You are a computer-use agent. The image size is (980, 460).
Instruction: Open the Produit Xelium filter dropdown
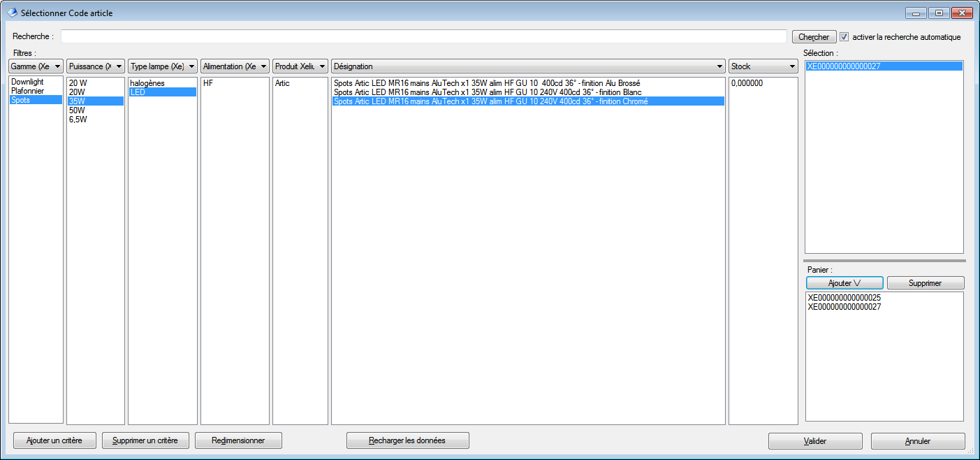point(300,66)
